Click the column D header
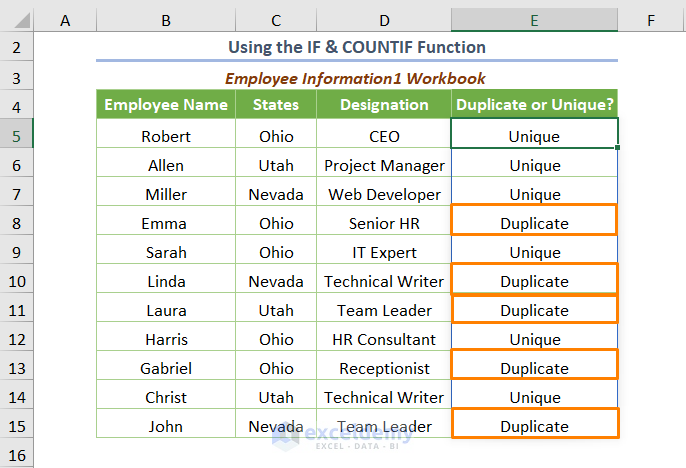 coord(384,19)
